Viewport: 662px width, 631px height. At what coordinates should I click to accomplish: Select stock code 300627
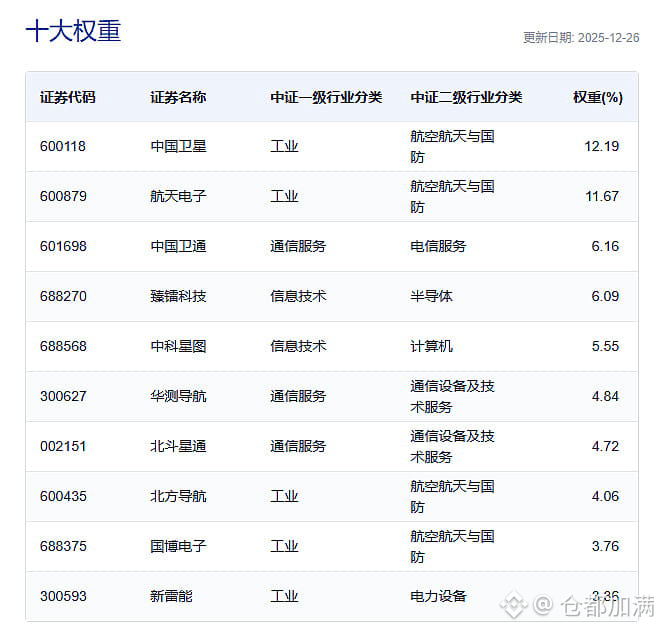coord(63,396)
